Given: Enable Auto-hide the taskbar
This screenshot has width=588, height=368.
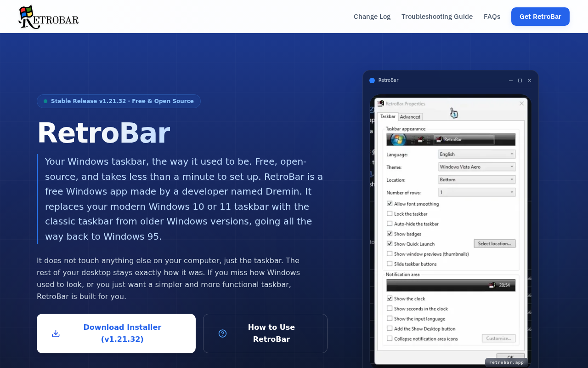Looking at the screenshot, I should click(x=390, y=224).
